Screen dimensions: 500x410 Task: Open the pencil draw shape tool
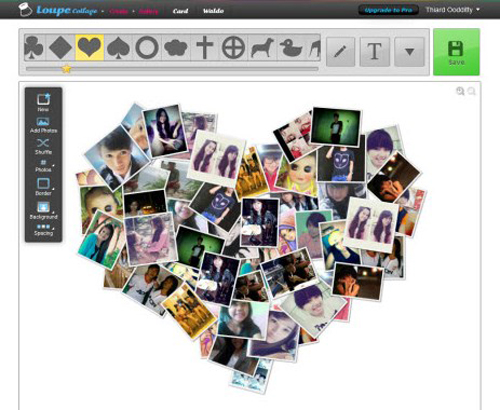click(x=340, y=52)
